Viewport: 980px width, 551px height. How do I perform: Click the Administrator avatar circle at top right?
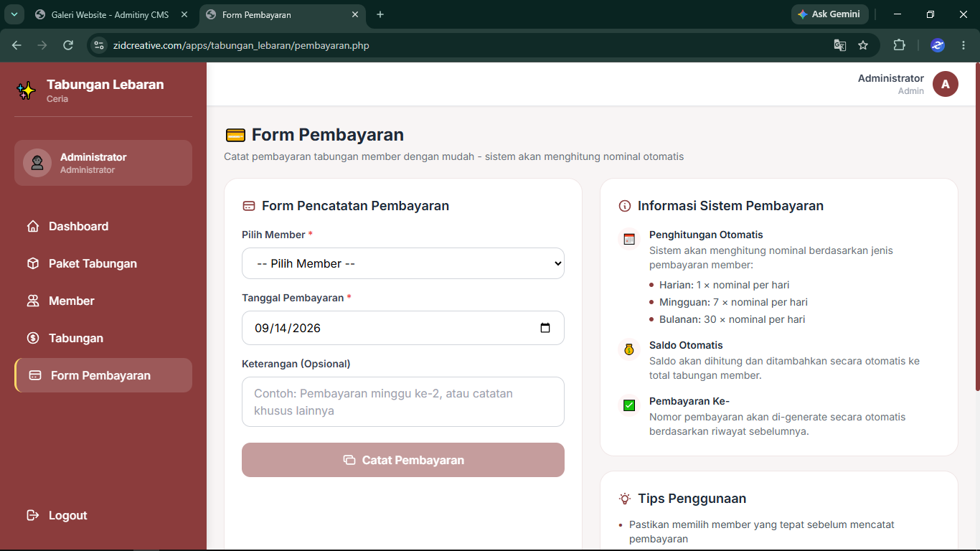tap(946, 84)
